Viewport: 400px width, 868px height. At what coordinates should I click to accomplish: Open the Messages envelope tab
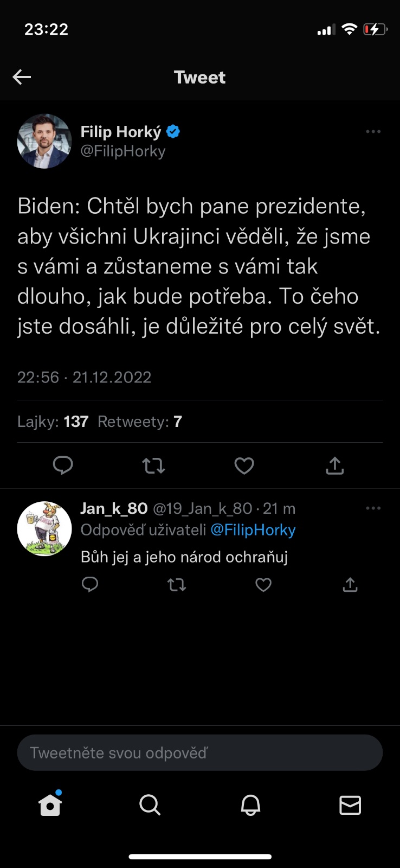pyautogui.click(x=350, y=805)
